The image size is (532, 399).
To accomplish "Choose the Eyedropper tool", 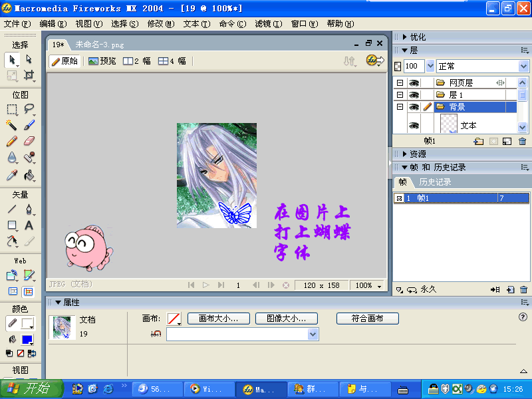I will (12, 175).
